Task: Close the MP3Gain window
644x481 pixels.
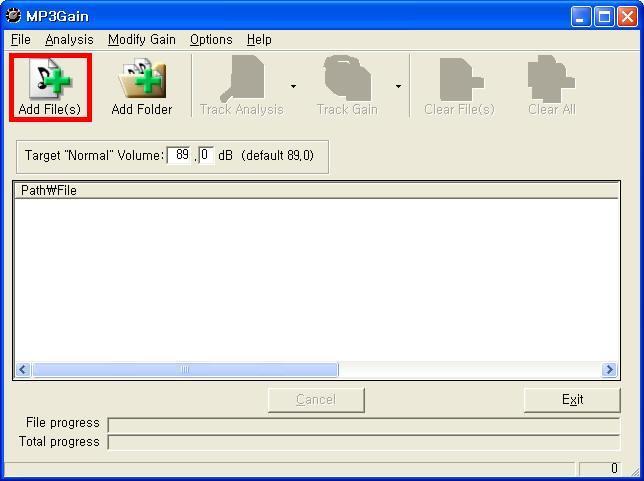Action: [x=628, y=16]
